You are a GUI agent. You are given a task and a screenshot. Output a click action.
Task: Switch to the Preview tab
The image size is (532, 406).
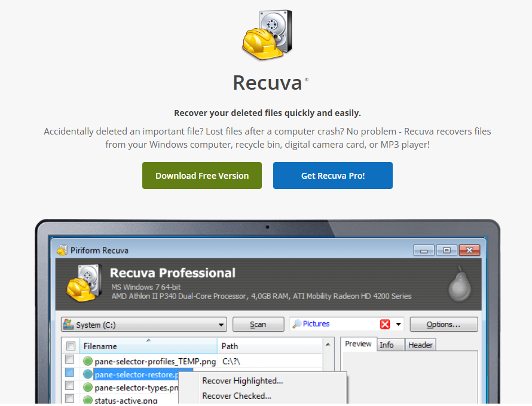[x=358, y=344]
